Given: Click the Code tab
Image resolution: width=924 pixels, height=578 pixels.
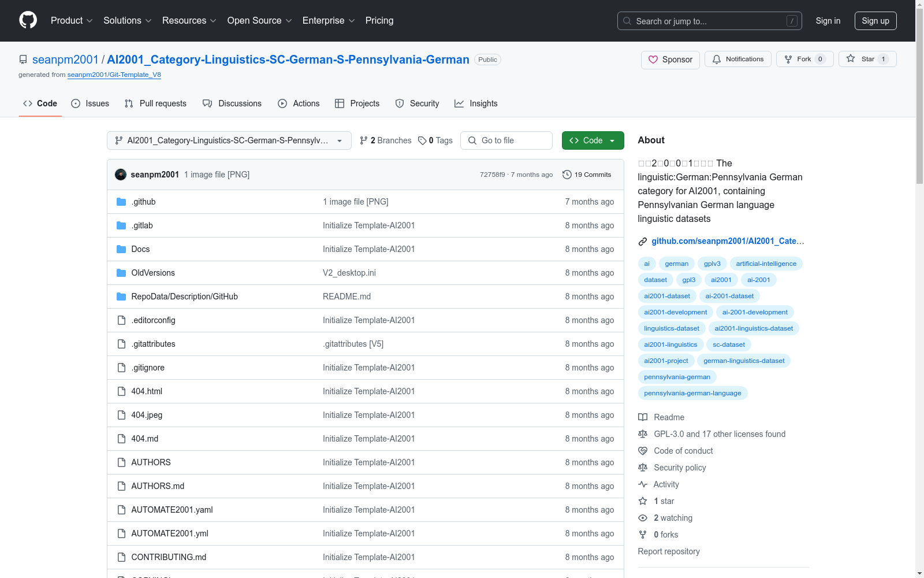Looking at the screenshot, I should [x=40, y=103].
